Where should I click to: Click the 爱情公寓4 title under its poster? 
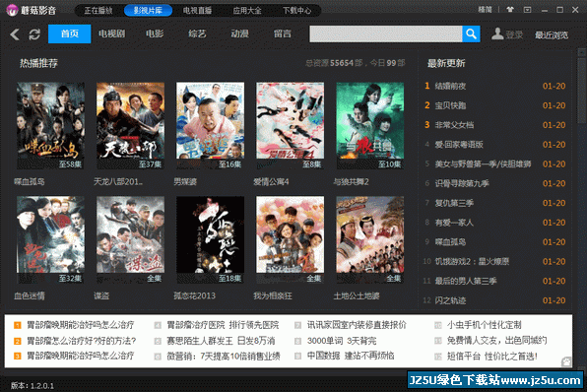point(271,182)
